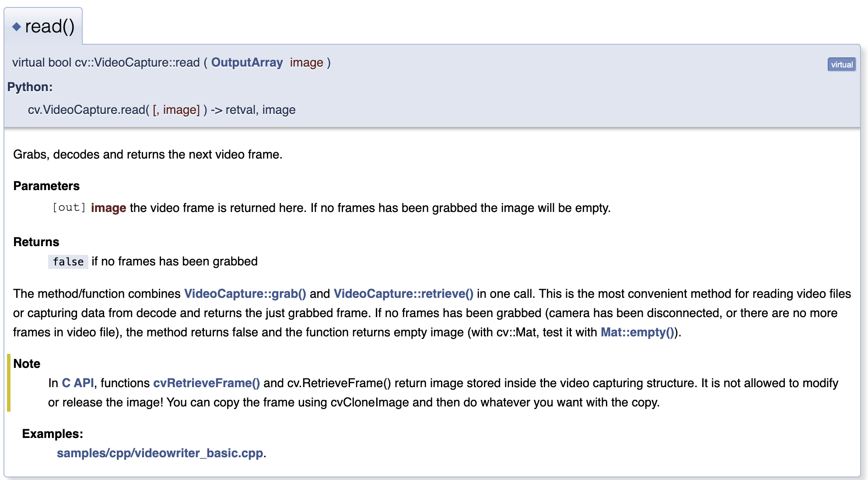This screenshot has height=480, width=868.
Task: Click the cv.VideoCapture.read Python signature text
Action: [x=88, y=109]
